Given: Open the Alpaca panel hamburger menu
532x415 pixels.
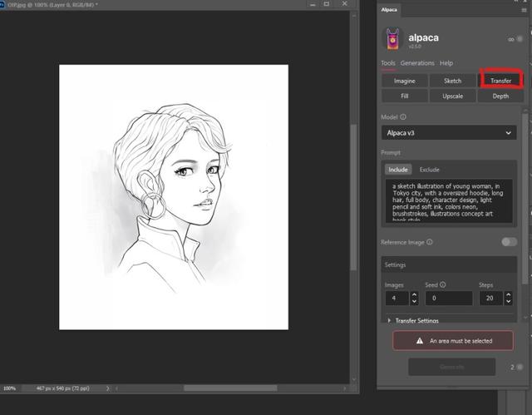Looking at the screenshot, I should [x=524, y=10].
